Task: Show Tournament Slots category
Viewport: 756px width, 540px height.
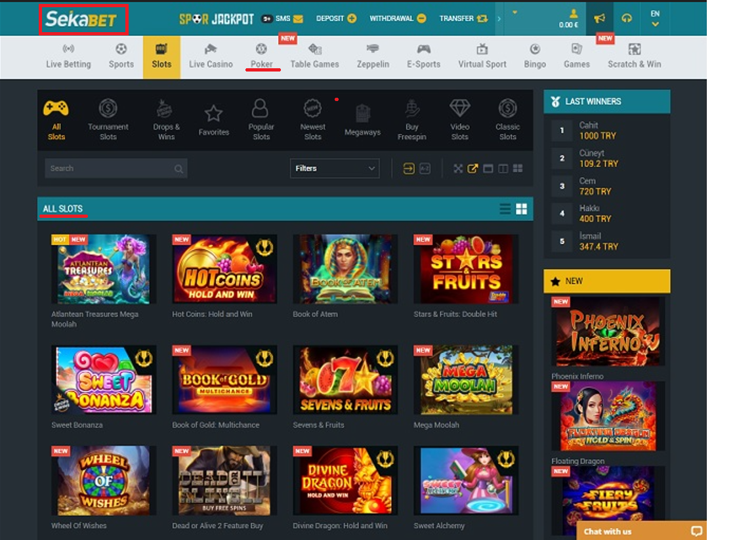Action: pos(108,120)
